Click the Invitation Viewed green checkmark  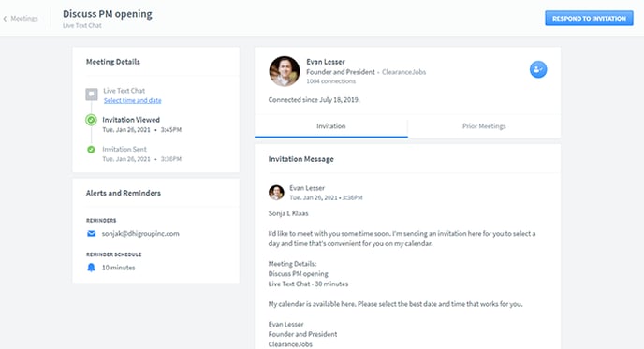click(x=91, y=120)
